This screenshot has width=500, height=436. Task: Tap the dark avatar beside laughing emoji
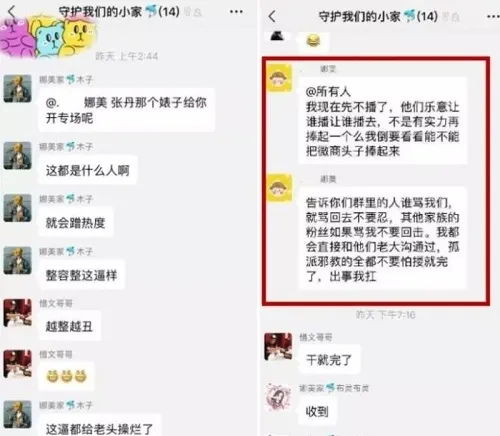pyautogui.click(x=277, y=35)
